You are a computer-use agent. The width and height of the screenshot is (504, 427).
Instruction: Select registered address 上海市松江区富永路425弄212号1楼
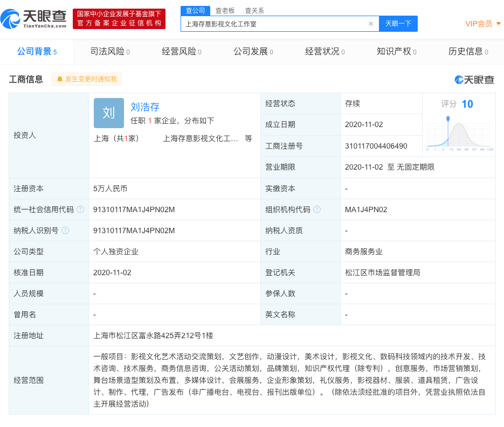click(x=153, y=336)
